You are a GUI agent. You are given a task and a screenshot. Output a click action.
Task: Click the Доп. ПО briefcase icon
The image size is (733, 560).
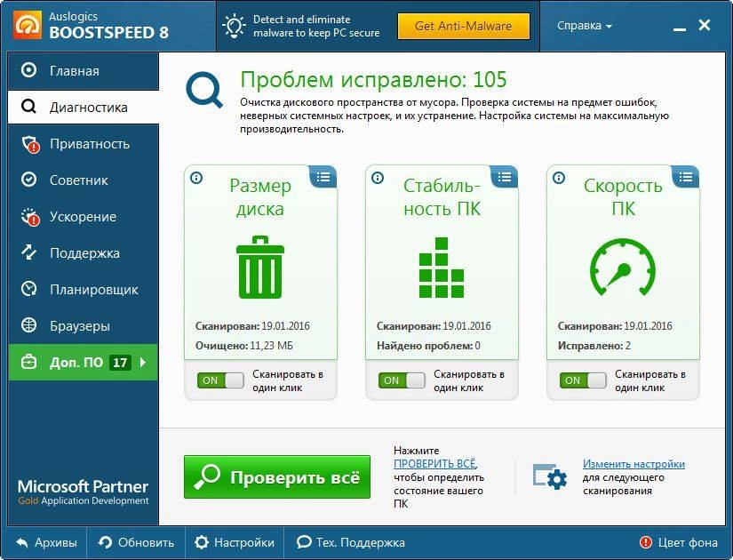pos(29,362)
